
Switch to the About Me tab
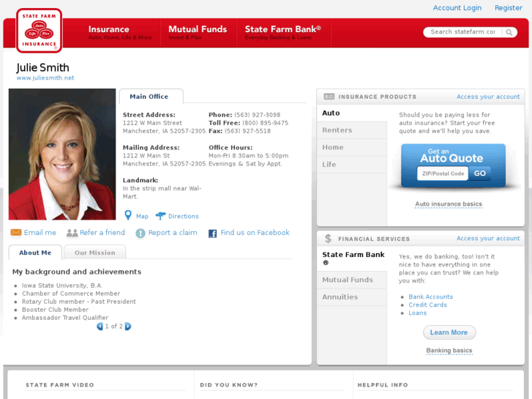pyautogui.click(x=35, y=253)
